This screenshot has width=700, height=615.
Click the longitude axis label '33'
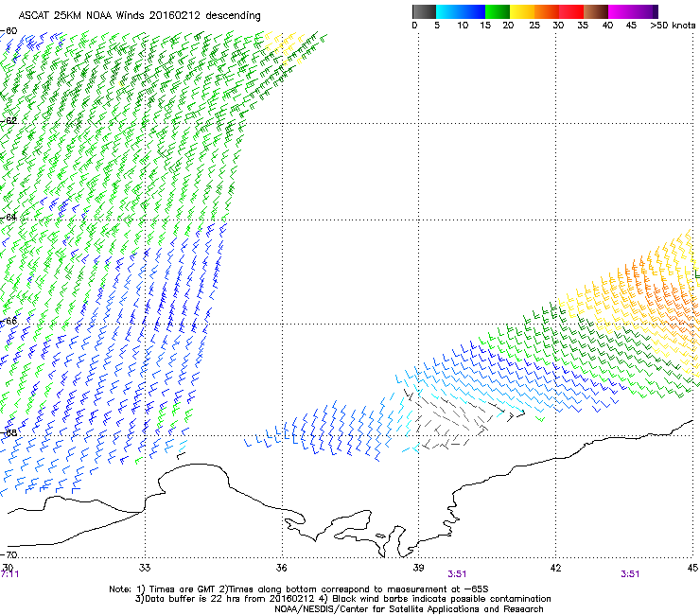click(x=145, y=568)
